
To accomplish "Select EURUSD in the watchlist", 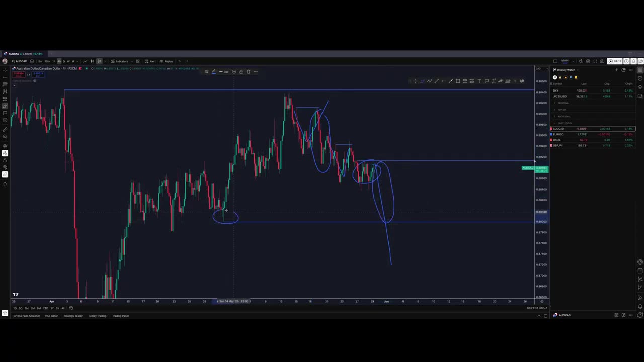I will pos(593,134).
